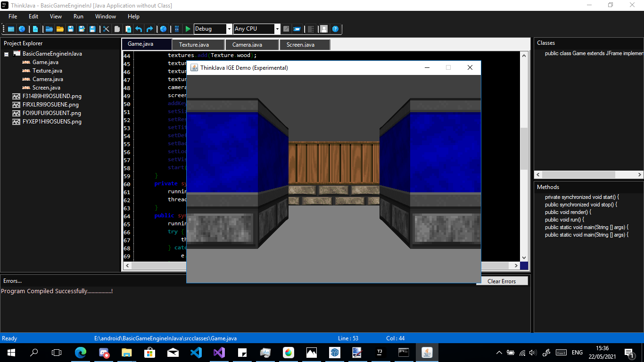The height and width of the screenshot is (362, 644).
Task: Open the Any CPU platform dropdown
Action: coord(277,29)
